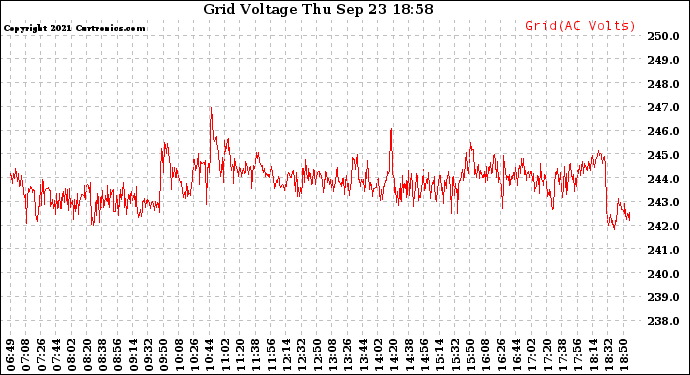Click the 11:38 time axis label

coord(257,355)
